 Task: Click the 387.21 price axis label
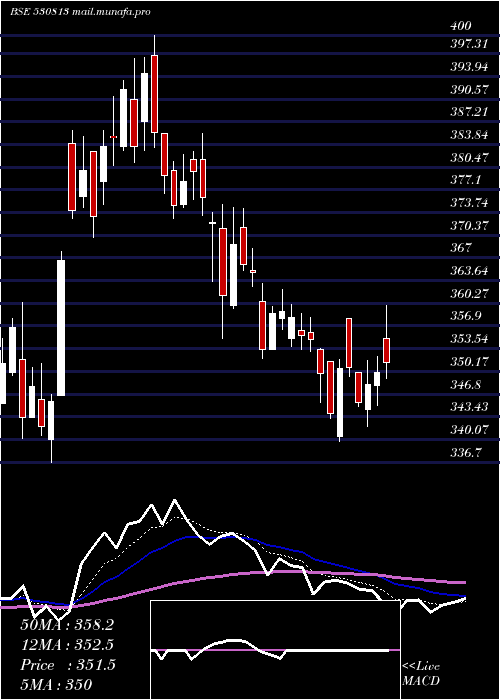pos(468,112)
